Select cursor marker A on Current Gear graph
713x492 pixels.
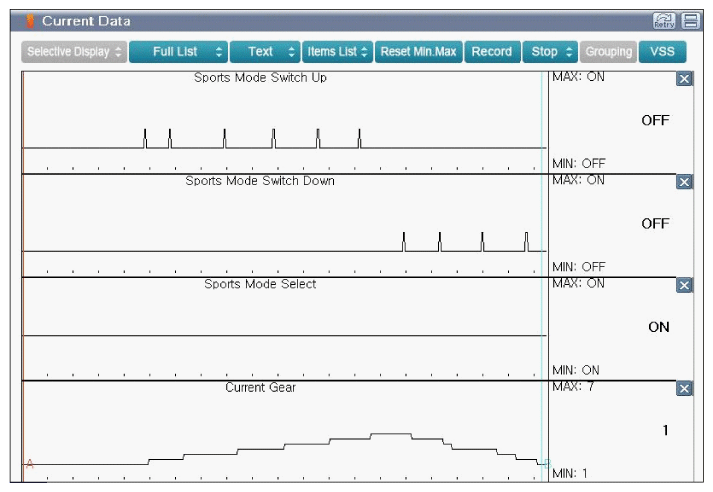[30, 464]
